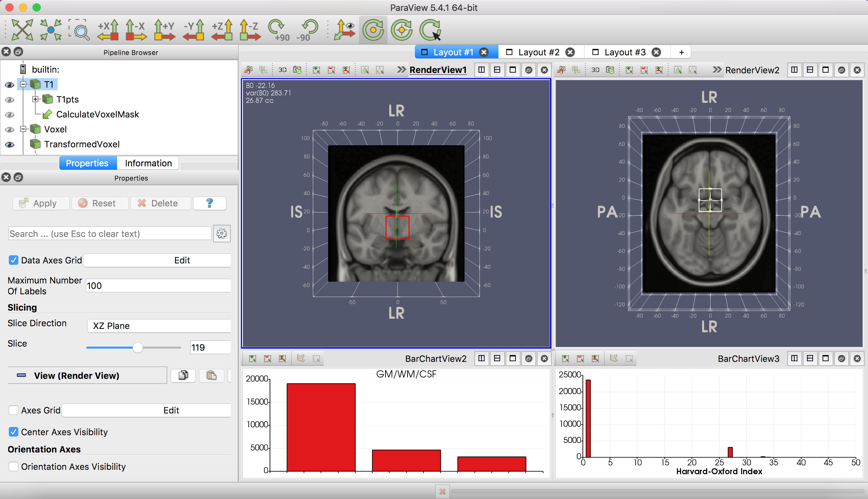Rotate view 90 degrees clockwise
Image resolution: width=868 pixels, height=499 pixels.
click(278, 30)
